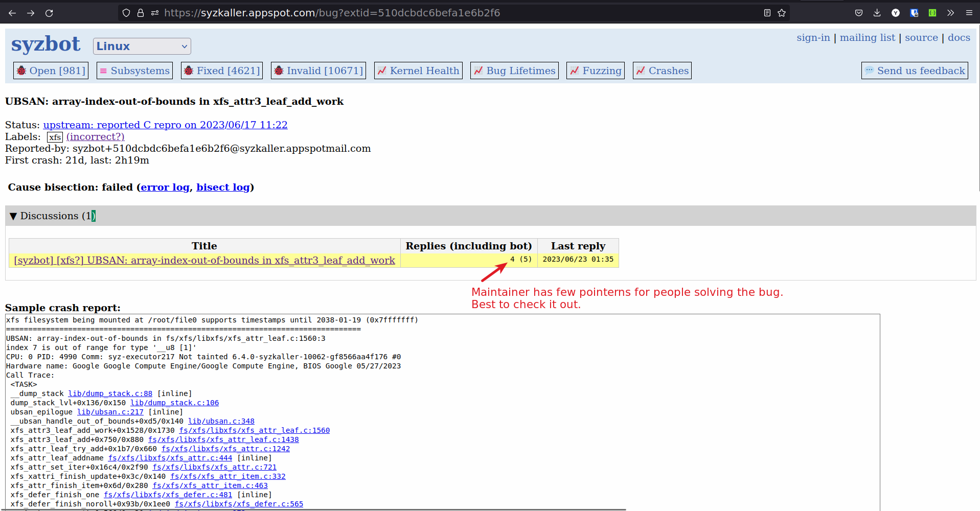Bookmark this page with the star icon
Image resolution: width=980 pixels, height=511 pixels.
782,13
